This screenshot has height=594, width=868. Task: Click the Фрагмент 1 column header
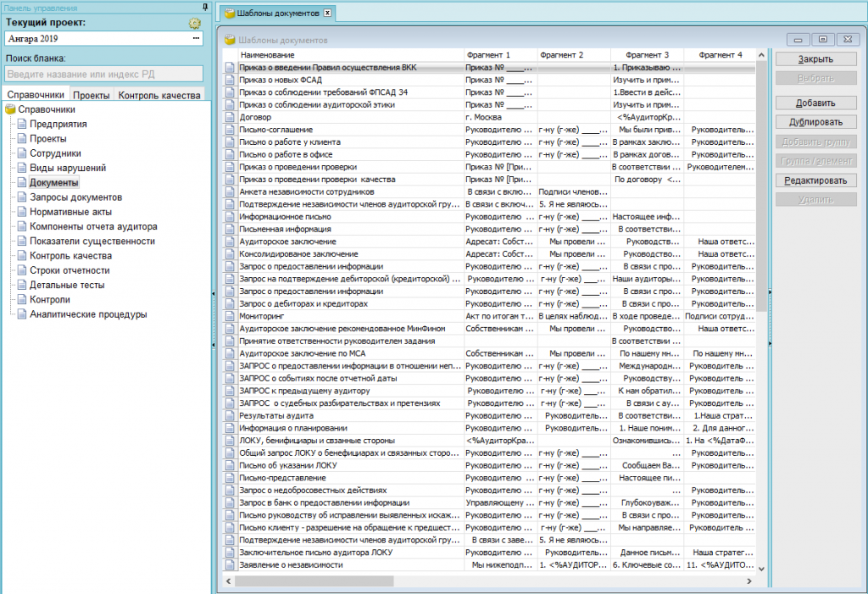click(x=500, y=55)
